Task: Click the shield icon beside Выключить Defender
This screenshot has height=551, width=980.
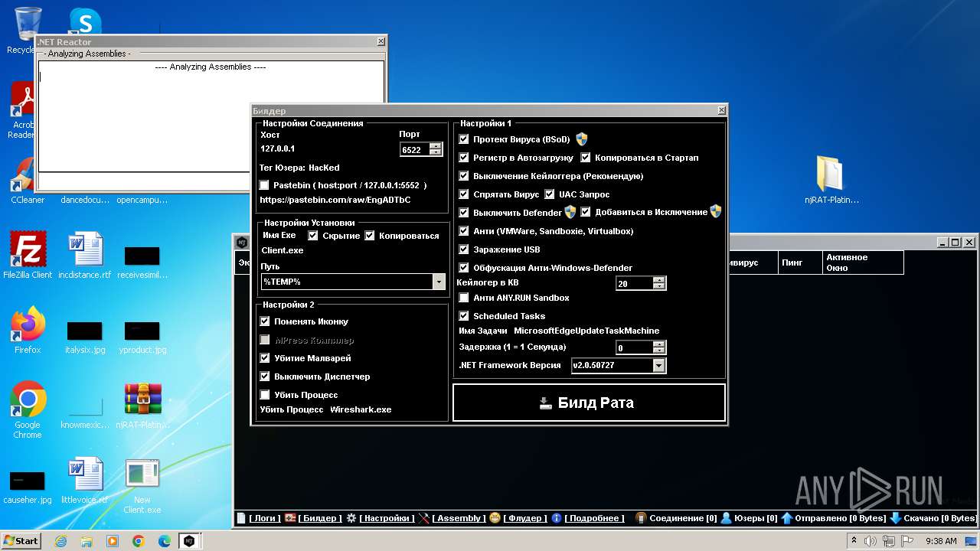Action: [x=570, y=212]
